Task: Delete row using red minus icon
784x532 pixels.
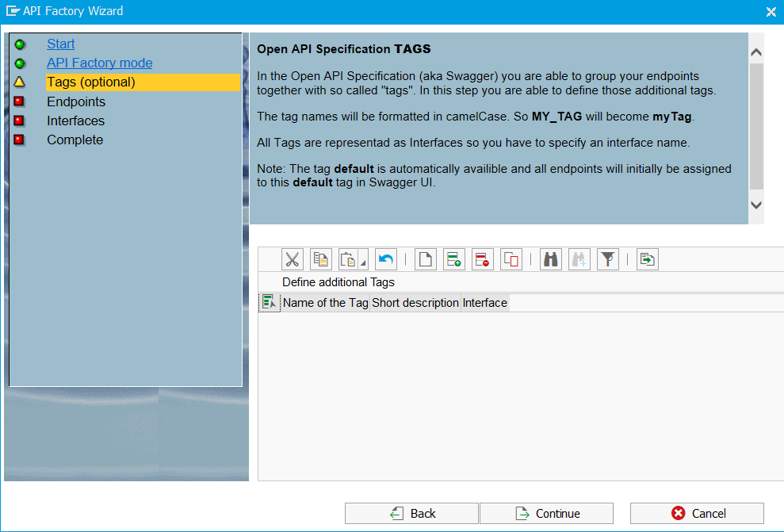Action: tap(483, 259)
